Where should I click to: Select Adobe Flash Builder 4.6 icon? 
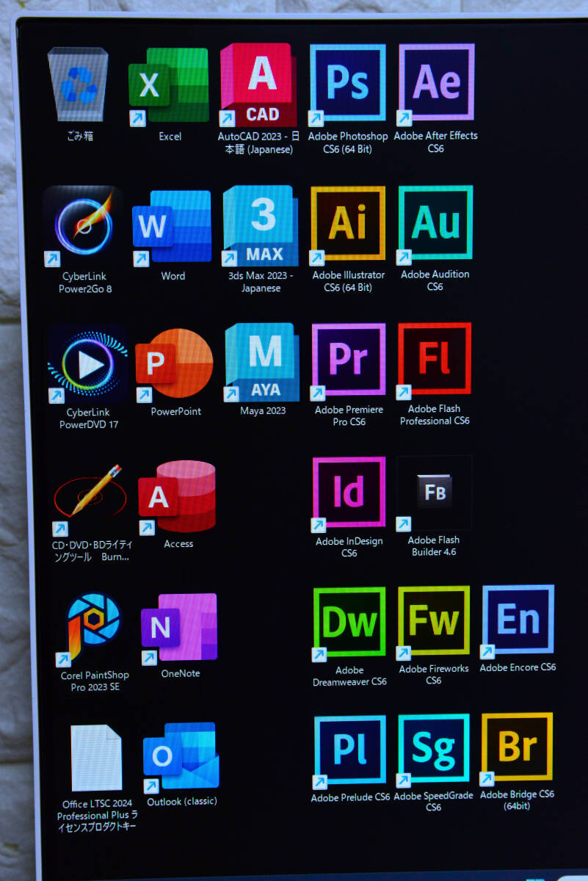pos(434,493)
